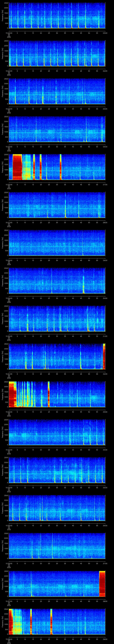Screen dimensions: 114x644
Task: Click the 15:38:00 start time label
Action: click(9, 639)
